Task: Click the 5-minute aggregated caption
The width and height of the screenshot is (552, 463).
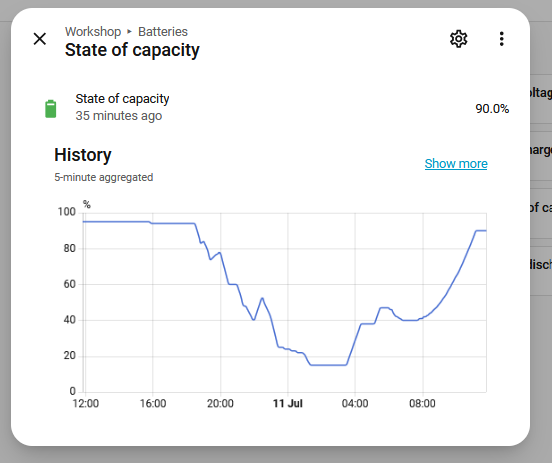Action: [104, 177]
